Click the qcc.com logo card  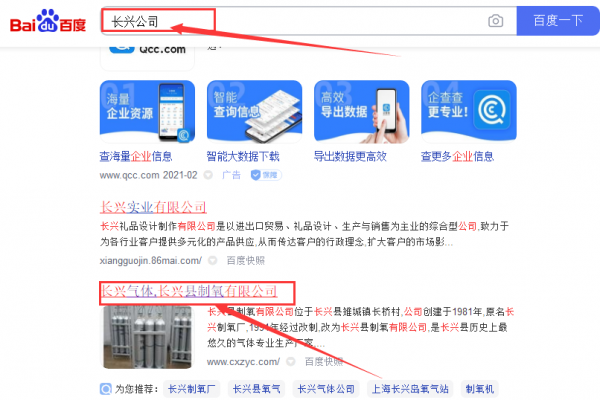(x=147, y=56)
